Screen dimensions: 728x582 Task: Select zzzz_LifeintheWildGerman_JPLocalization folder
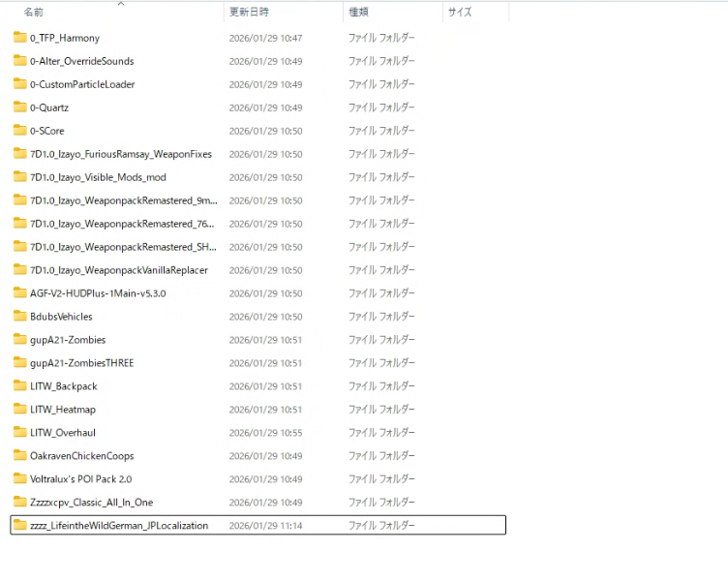click(x=118, y=526)
